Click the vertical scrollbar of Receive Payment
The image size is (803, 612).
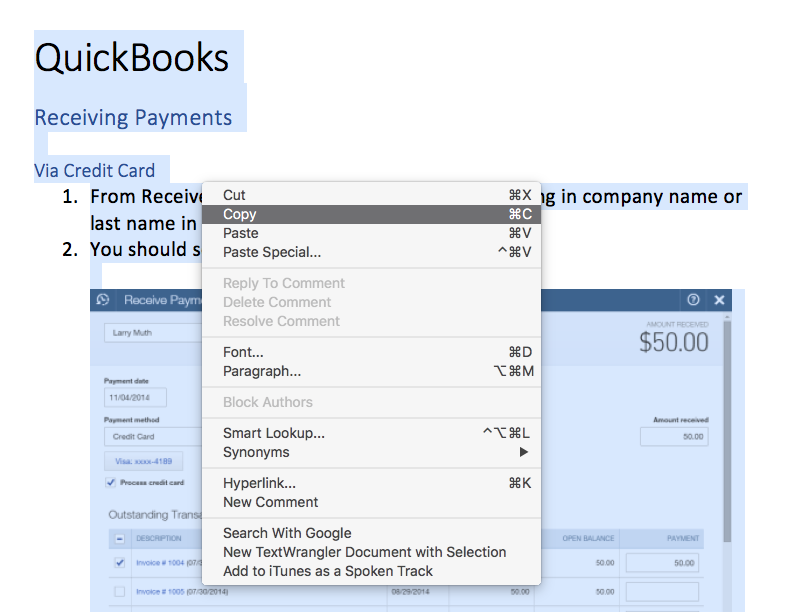pyautogui.click(x=727, y=420)
